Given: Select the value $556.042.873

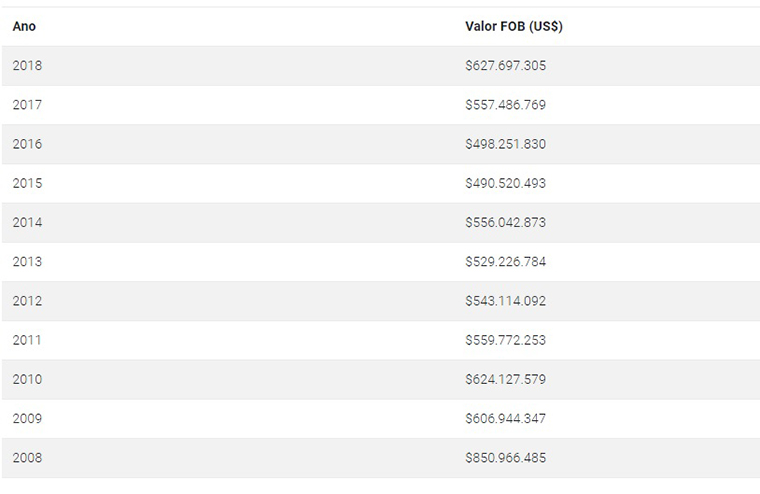Looking at the screenshot, I should 506,223.
